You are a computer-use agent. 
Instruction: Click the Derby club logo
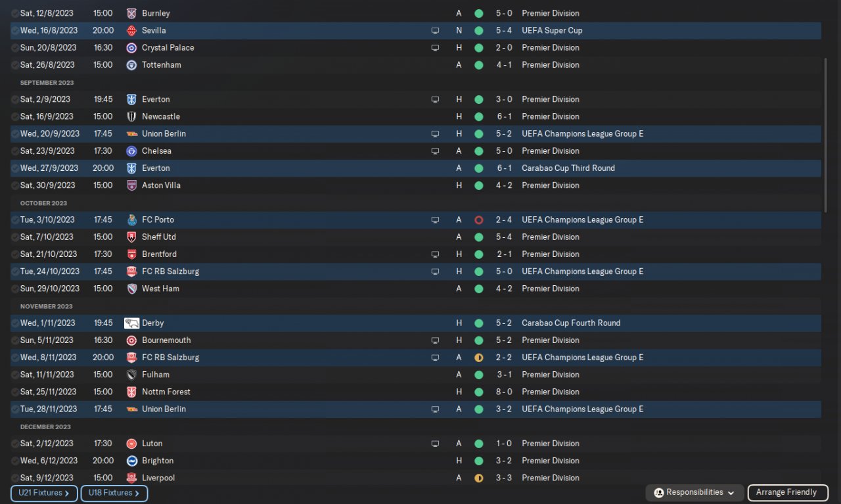pyautogui.click(x=131, y=323)
